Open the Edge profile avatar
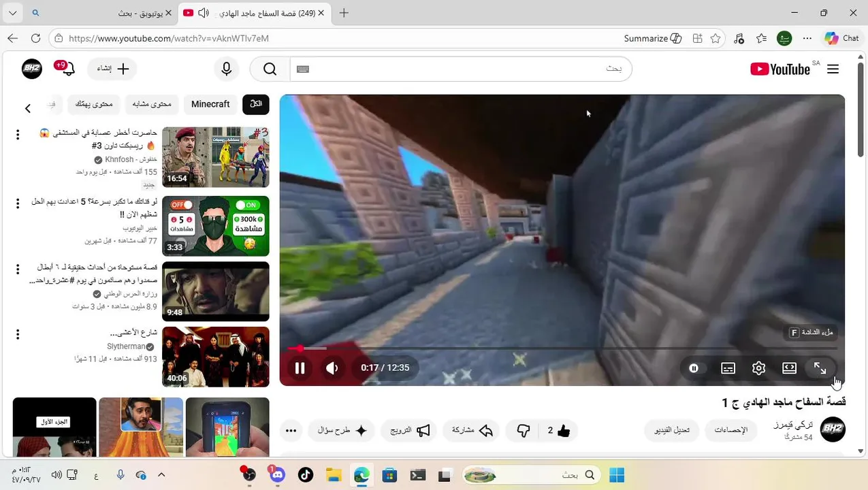 [784, 38]
